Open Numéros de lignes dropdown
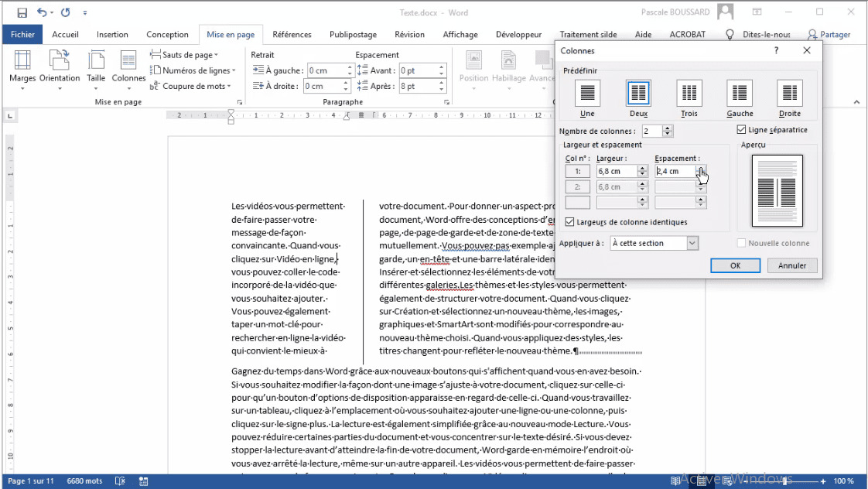 coord(193,70)
